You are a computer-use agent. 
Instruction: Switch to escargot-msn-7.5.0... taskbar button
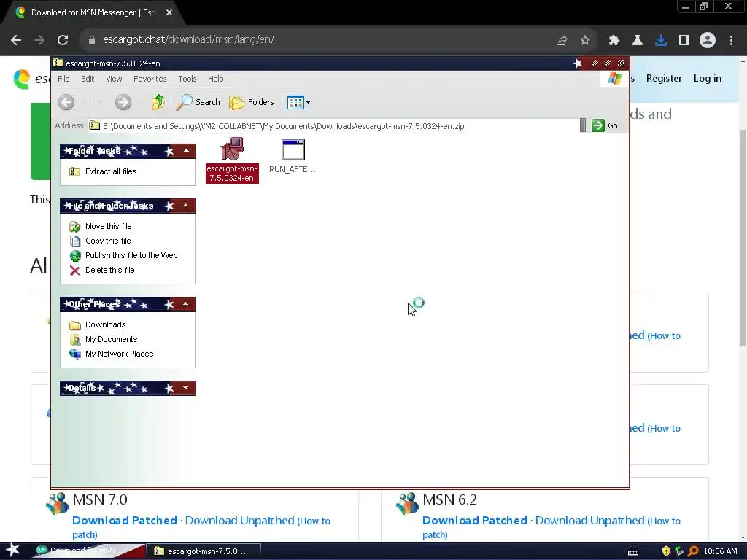pos(203,551)
